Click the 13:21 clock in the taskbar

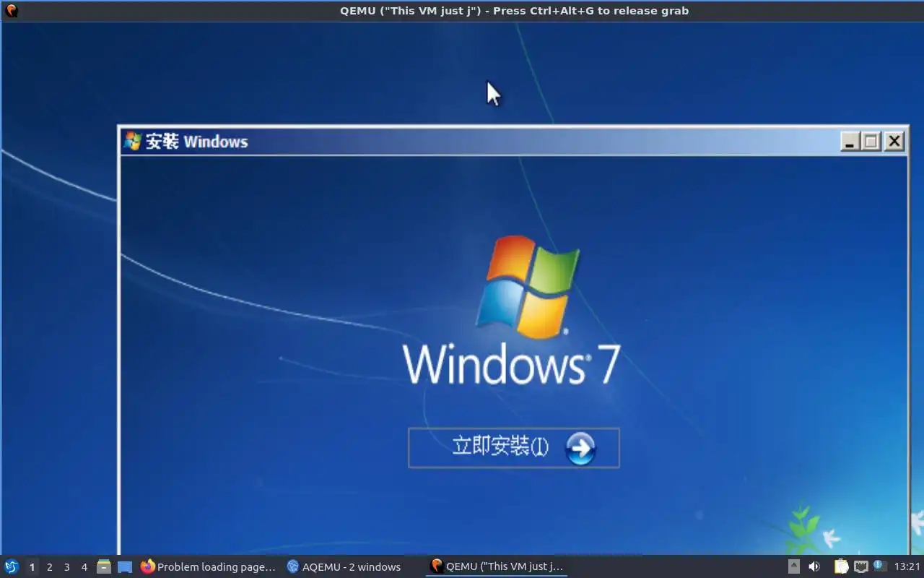tap(907, 566)
